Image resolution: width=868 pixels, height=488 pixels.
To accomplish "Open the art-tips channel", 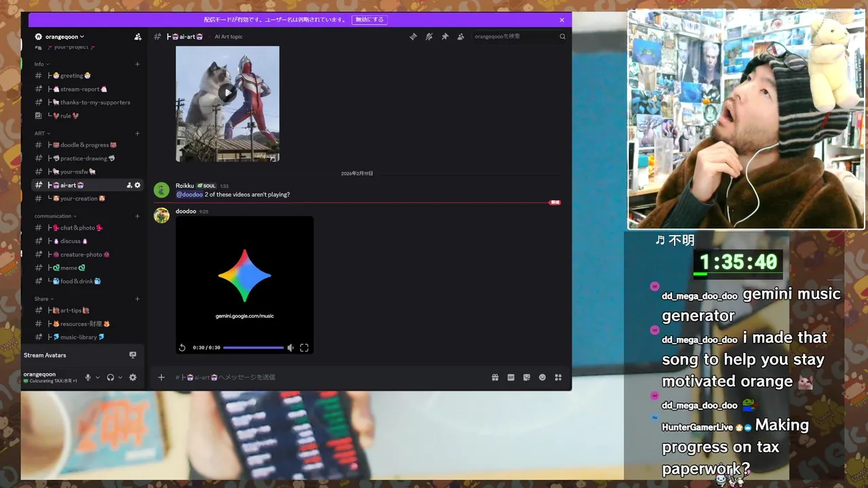I will click(88, 310).
